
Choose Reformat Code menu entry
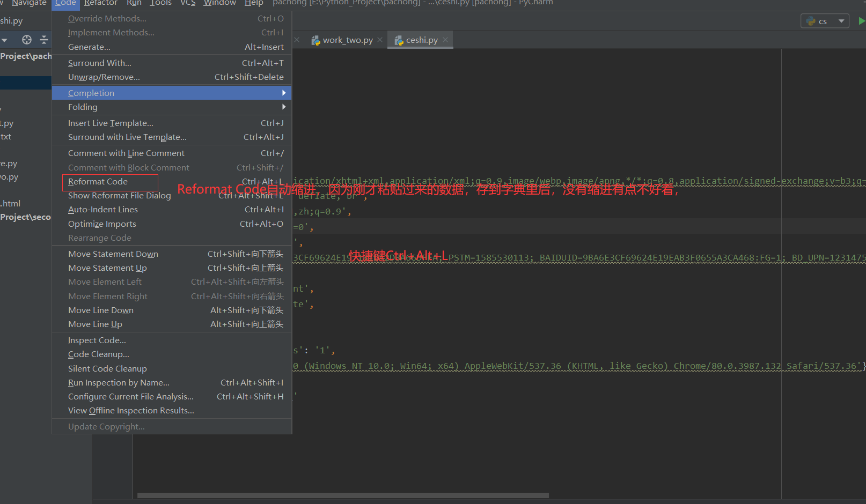pyautogui.click(x=172, y=182)
